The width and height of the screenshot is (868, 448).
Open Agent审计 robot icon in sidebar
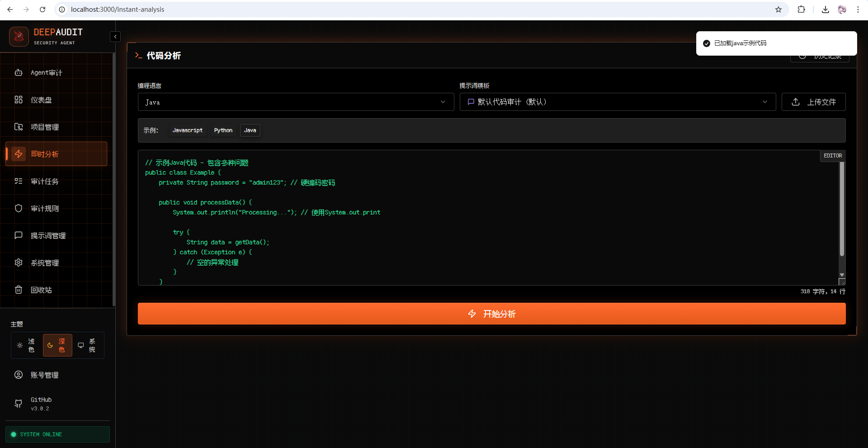(x=19, y=72)
